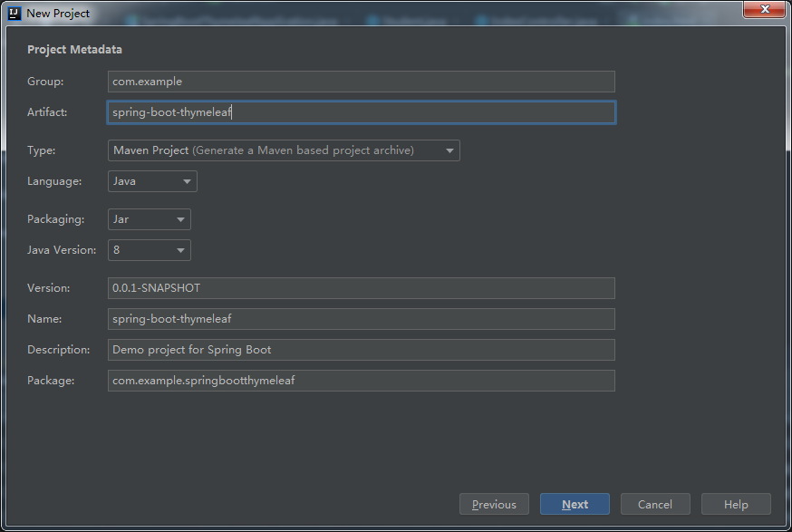Click the Artifact: label
Image resolution: width=792 pixels, height=532 pixels.
point(47,112)
